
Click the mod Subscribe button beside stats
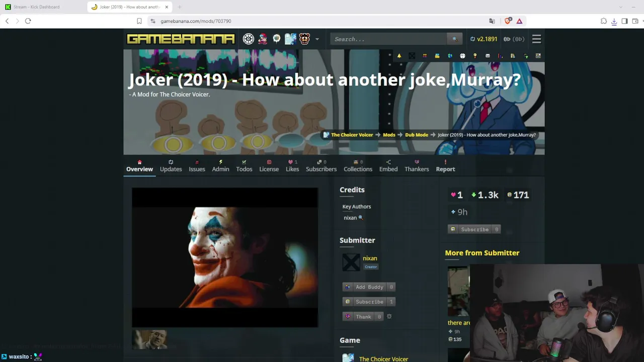474,229
